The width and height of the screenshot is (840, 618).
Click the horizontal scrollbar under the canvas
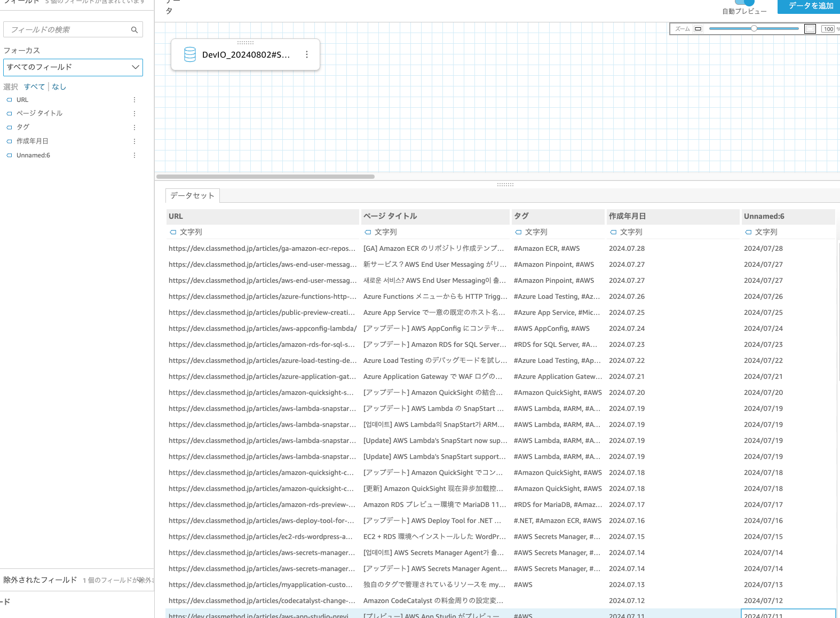[x=265, y=177]
